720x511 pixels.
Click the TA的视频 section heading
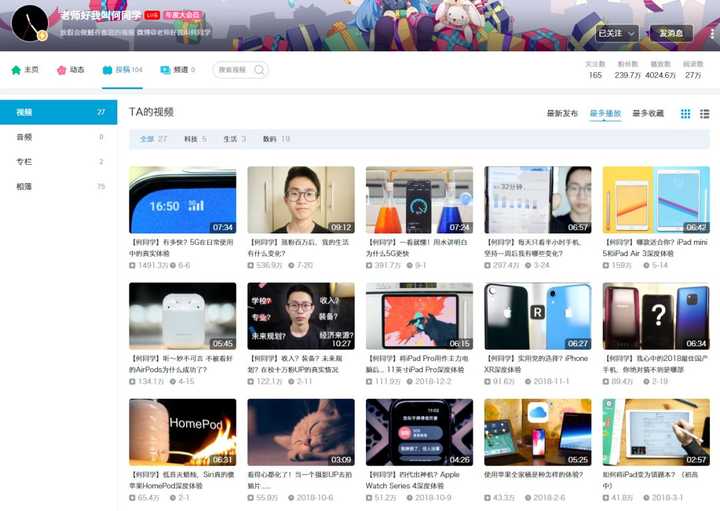coord(151,112)
